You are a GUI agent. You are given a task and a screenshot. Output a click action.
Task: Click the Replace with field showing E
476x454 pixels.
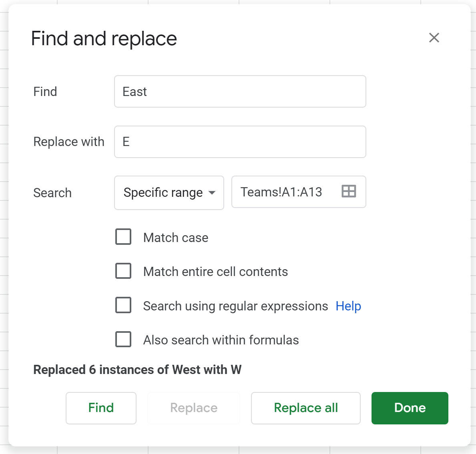click(240, 142)
